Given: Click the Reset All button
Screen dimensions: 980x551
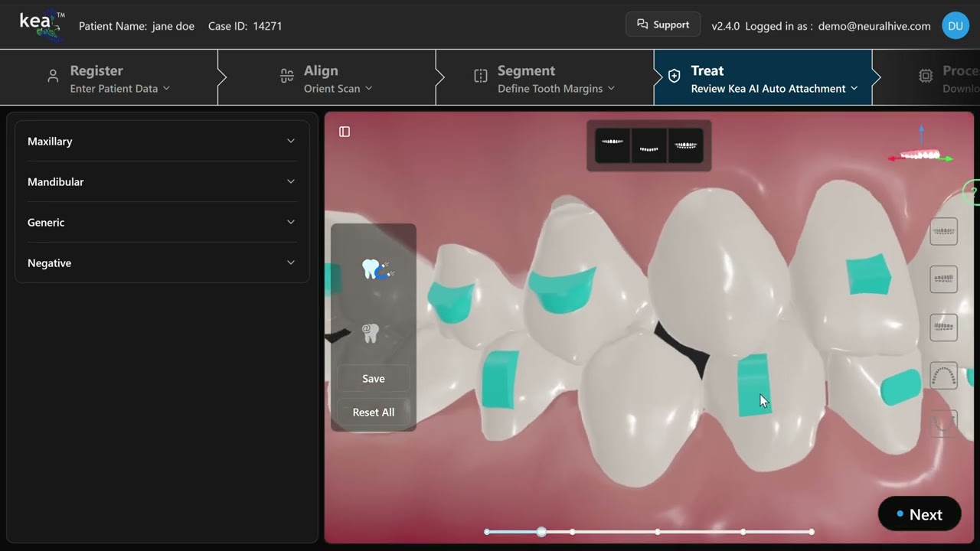Looking at the screenshot, I should (374, 412).
